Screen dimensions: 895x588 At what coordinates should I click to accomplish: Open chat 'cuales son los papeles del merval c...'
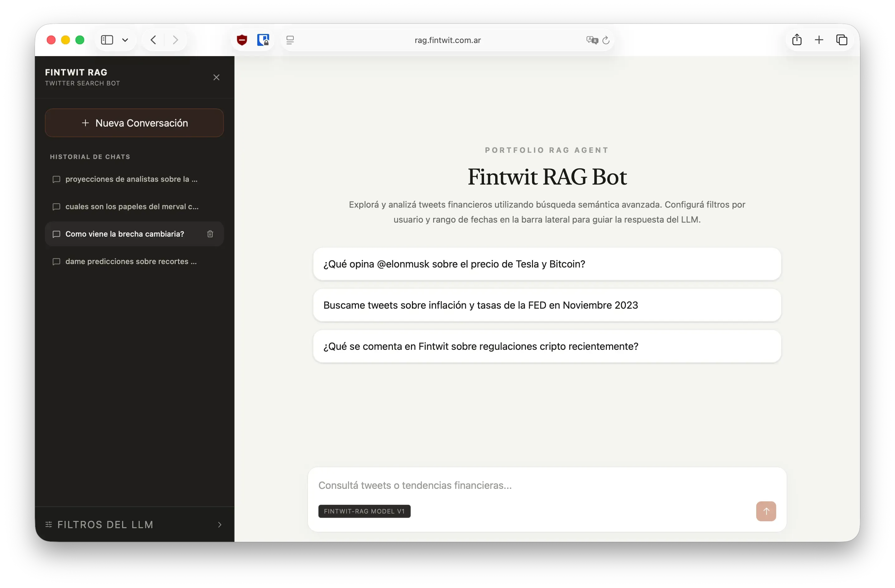[134, 206]
